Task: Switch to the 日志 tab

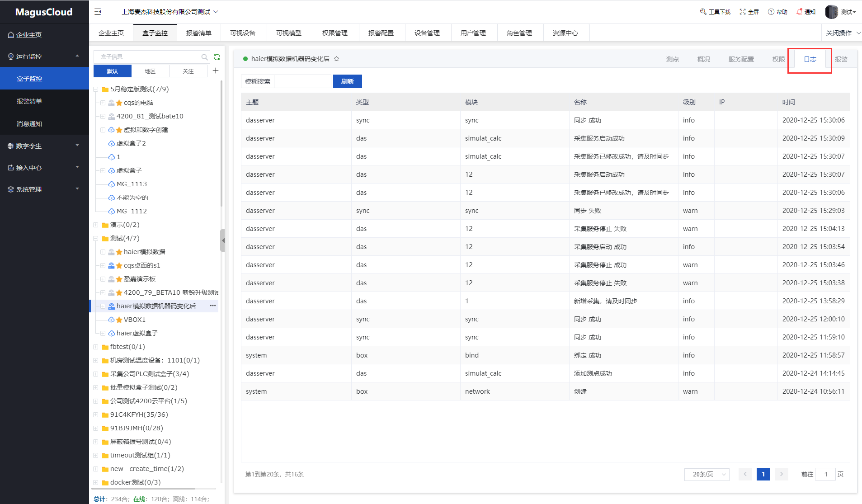Action: pyautogui.click(x=810, y=59)
